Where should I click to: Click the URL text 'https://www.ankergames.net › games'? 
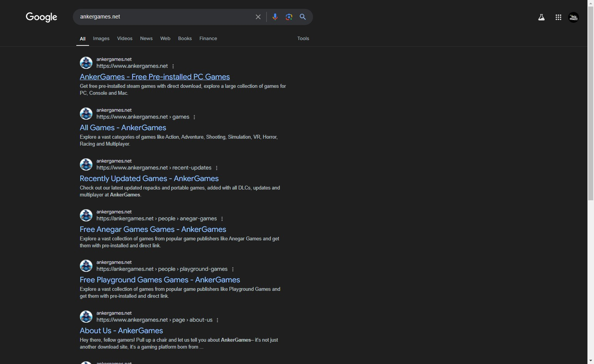point(143,117)
